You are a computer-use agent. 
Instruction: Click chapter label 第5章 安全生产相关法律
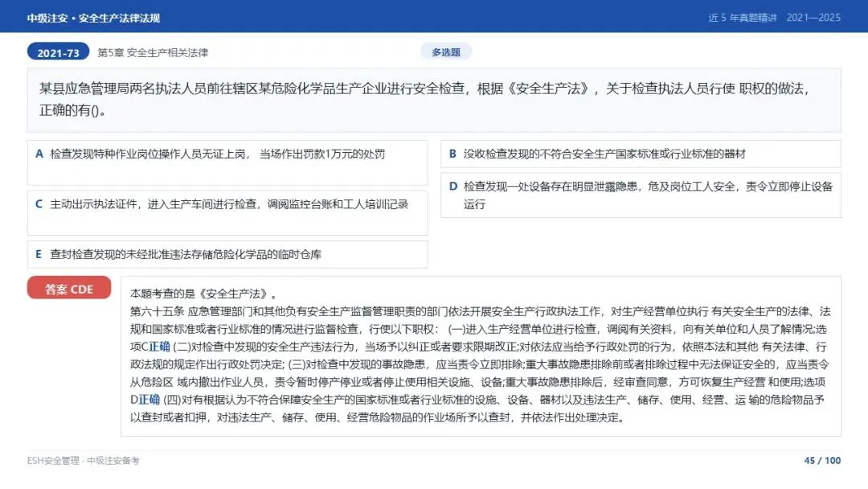pos(153,52)
